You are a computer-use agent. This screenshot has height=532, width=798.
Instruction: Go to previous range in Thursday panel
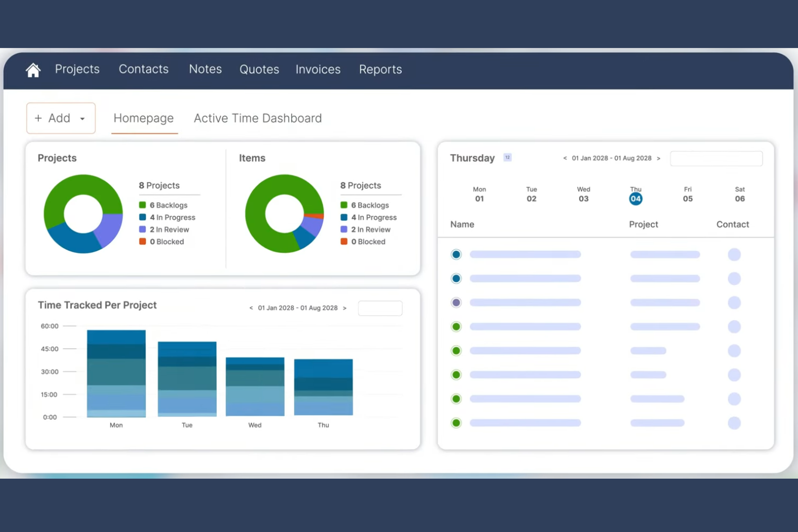pos(565,158)
